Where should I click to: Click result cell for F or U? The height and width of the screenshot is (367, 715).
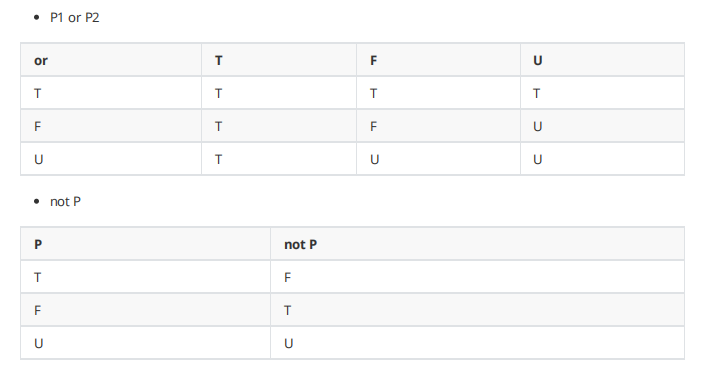pyautogui.click(x=602, y=126)
